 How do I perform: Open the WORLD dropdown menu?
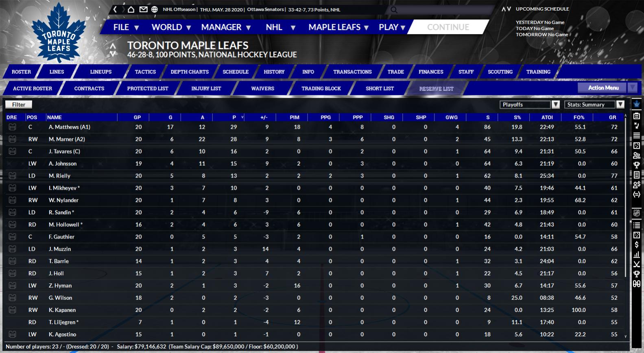171,27
